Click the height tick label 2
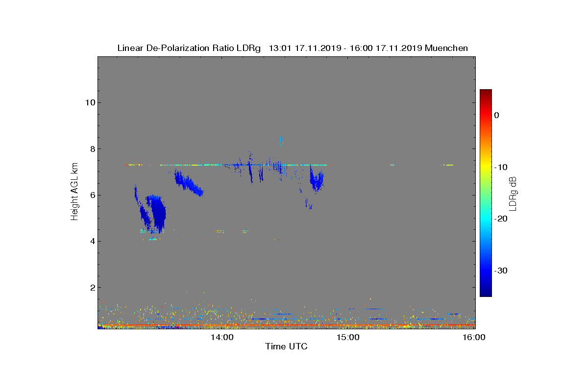 point(92,287)
